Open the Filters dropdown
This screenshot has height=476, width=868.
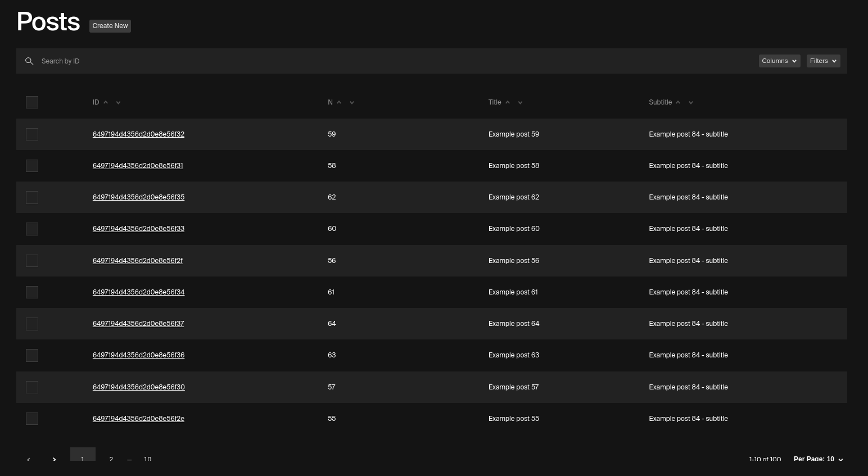pyautogui.click(x=823, y=61)
